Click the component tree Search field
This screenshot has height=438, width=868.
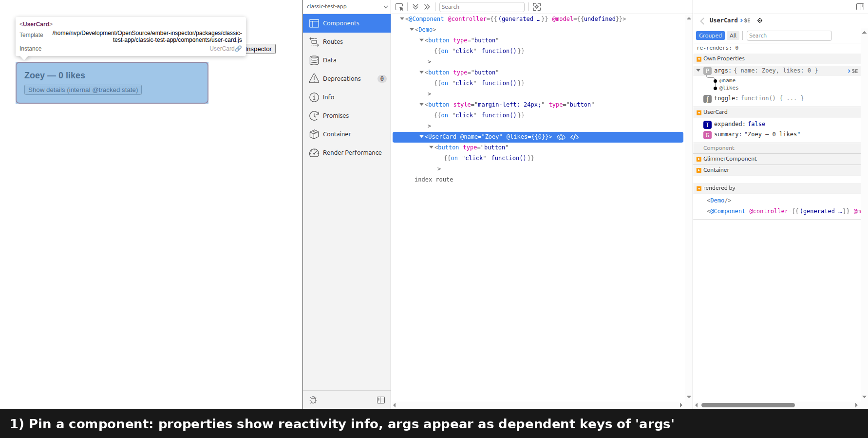482,7
